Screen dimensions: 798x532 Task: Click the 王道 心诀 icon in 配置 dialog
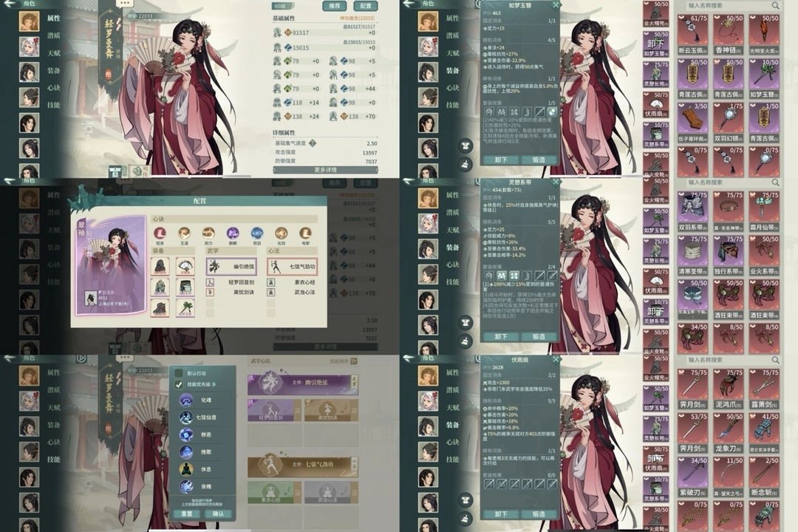(x=184, y=232)
